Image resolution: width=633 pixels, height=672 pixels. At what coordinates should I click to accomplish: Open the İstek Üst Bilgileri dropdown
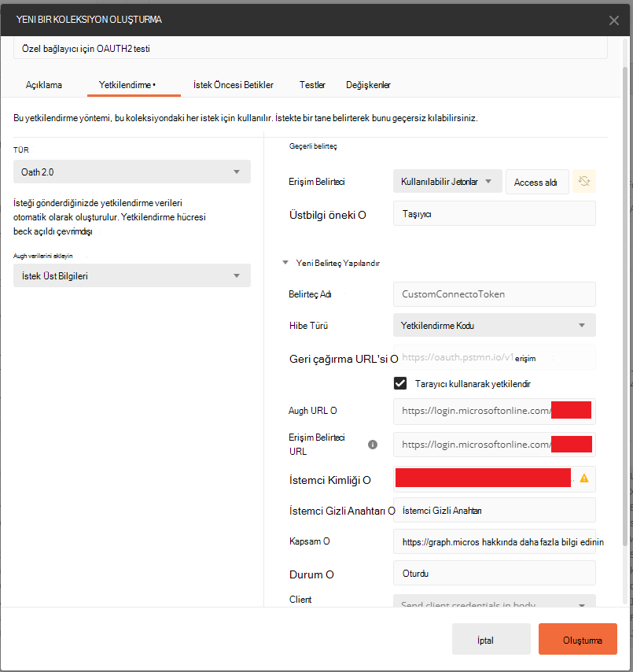pyautogui.click(x=132, y=275)
